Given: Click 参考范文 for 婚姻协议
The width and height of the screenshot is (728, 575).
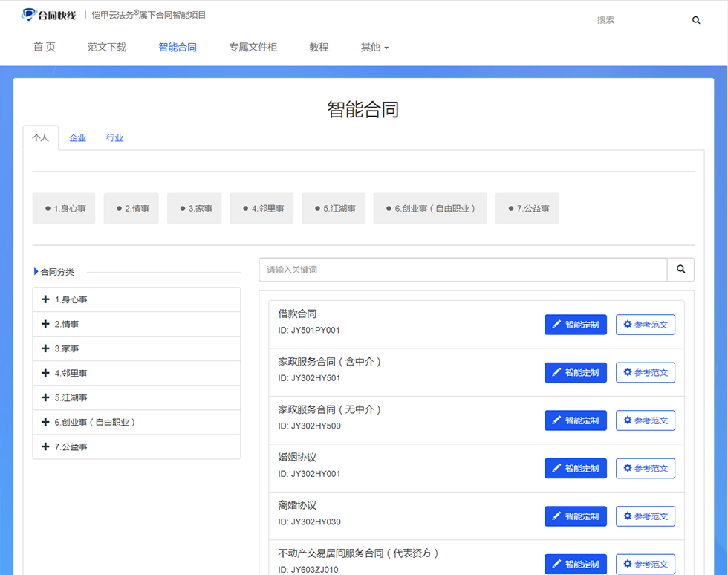Looking at the screenshot, I should 646,468.
